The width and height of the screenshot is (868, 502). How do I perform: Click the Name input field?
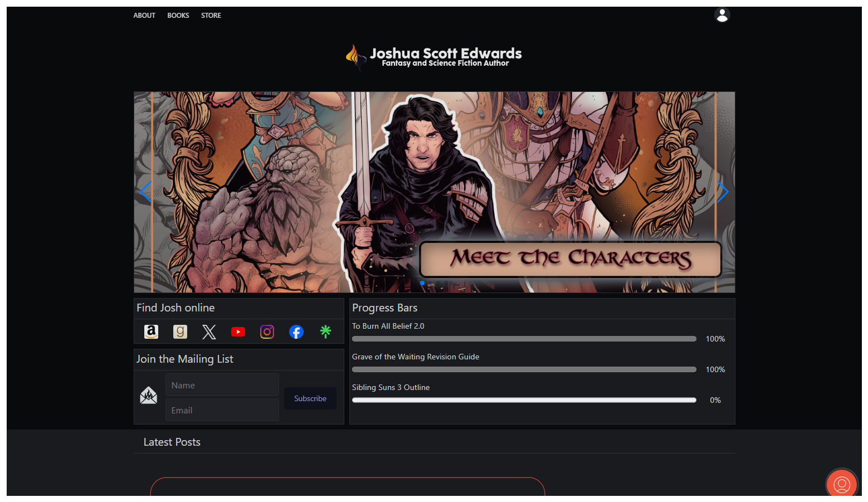[222, 385]
